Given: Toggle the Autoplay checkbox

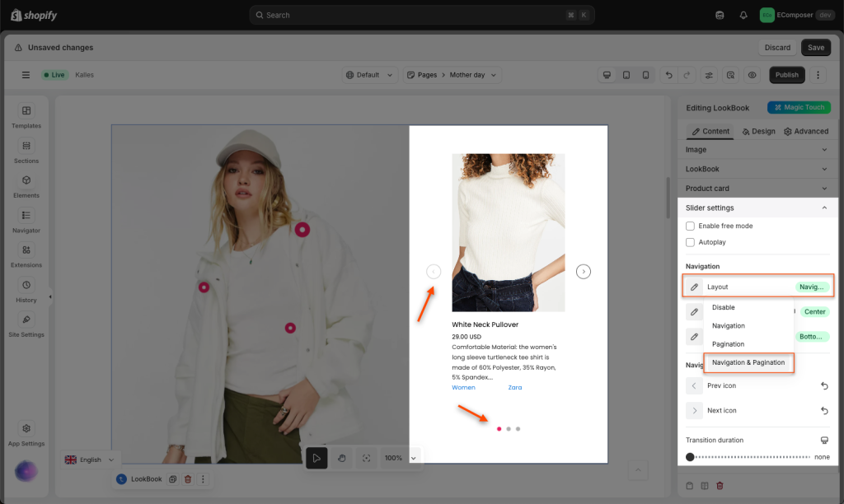Looking at the screenshot, I should (691, 242).
